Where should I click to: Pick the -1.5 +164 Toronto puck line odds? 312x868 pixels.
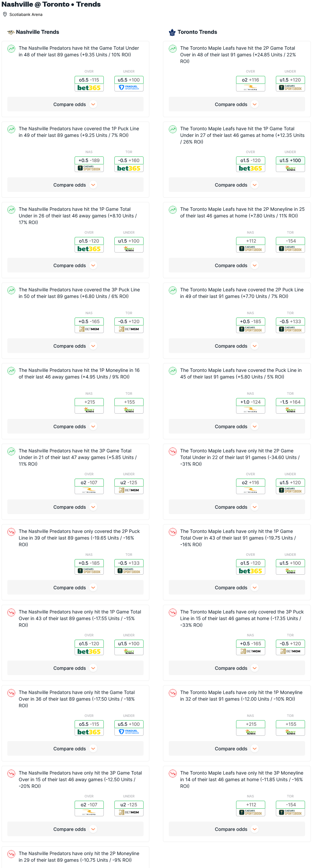point(290,402)
